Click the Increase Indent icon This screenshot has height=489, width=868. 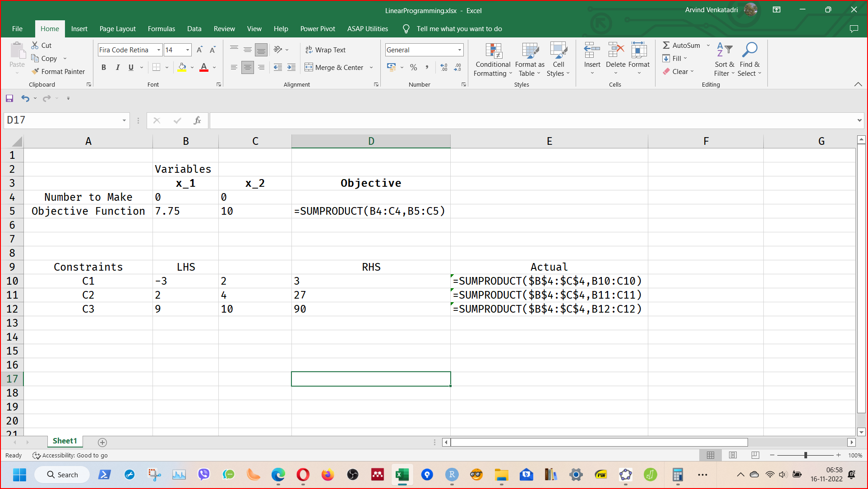click(x=291, y=68)
